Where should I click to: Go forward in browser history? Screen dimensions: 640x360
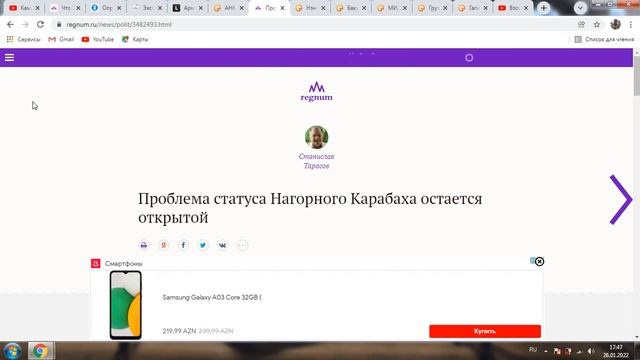25,24
